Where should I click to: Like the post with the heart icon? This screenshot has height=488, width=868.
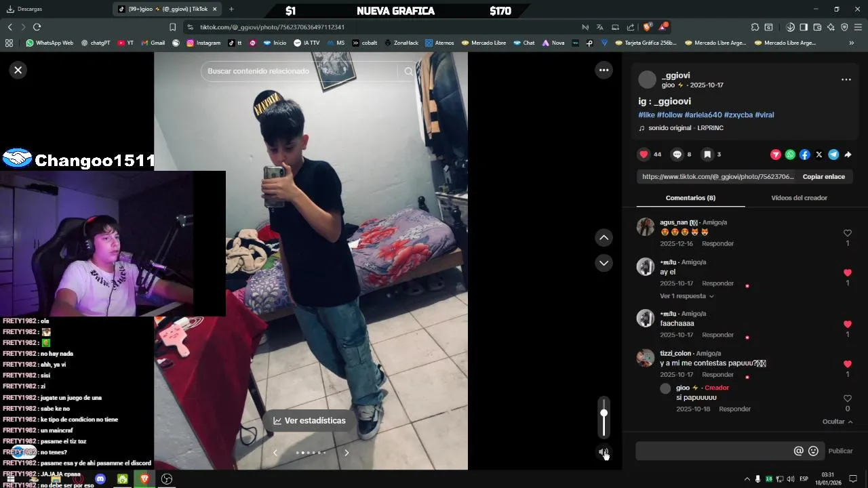[644, 155]
